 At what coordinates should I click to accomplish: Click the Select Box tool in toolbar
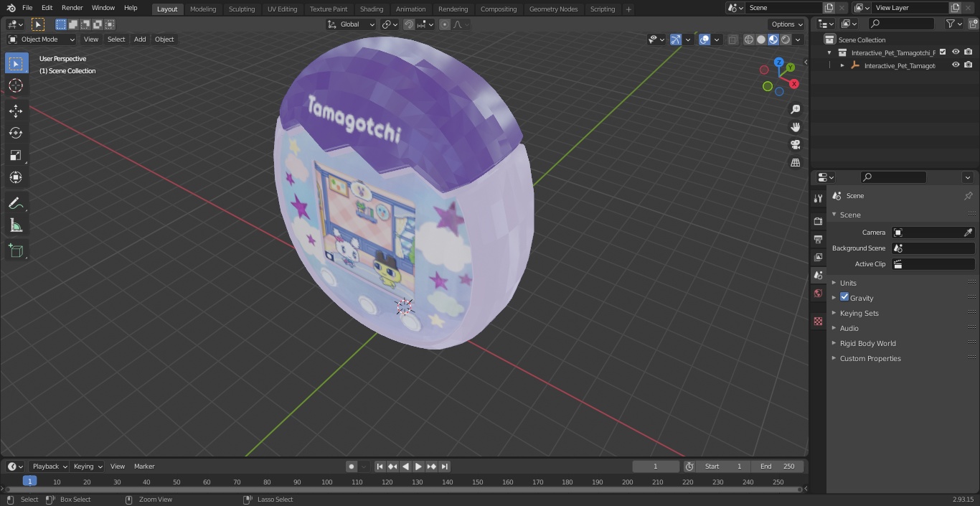click(x=16, y=63)
